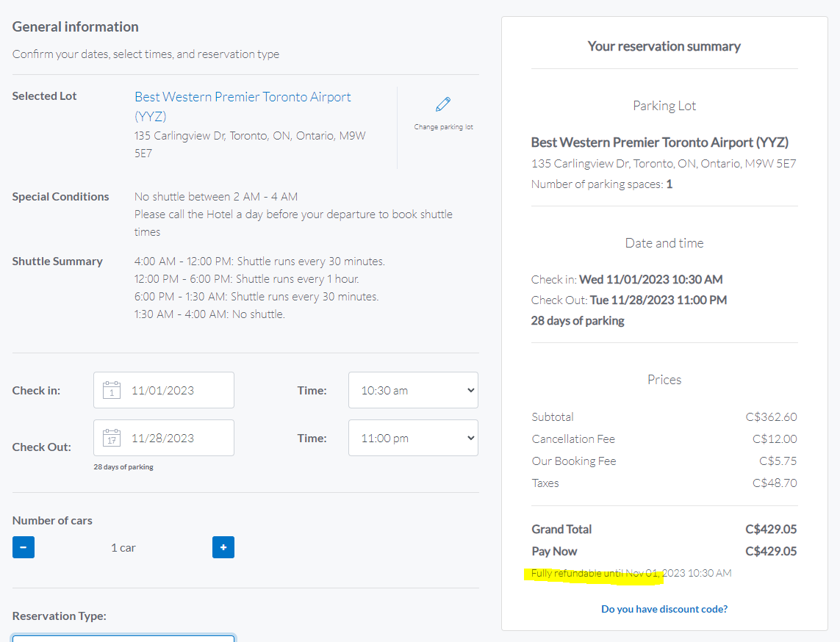Click 'Your reservation summary' heading
The width and height of the screenshot is (840, 642).
[664, 46]
